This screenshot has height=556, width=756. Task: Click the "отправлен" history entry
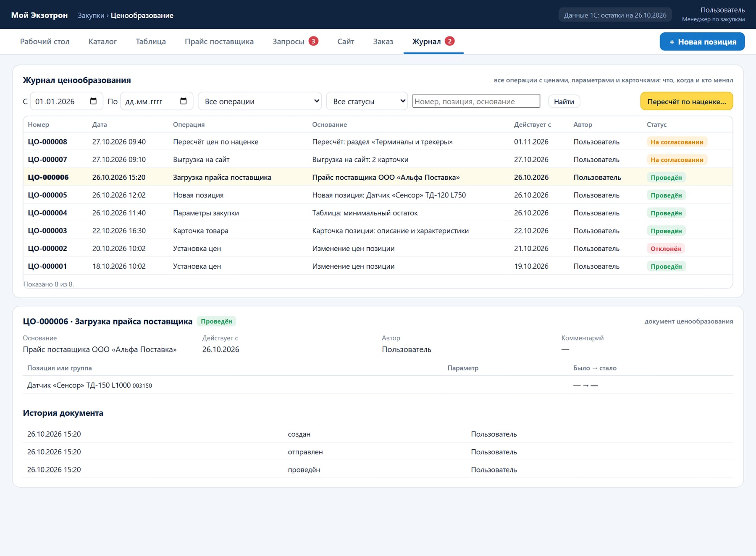coord(305,452)
